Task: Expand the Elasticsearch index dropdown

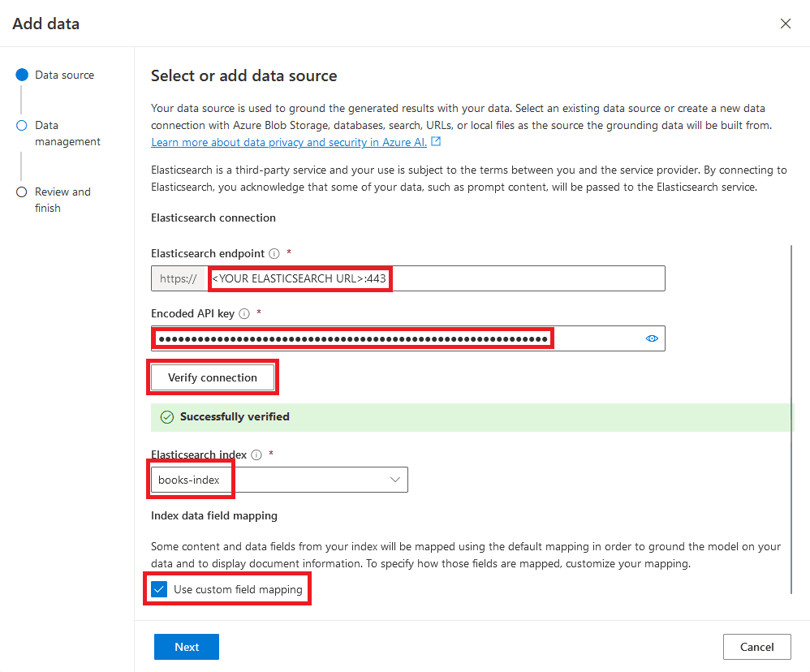Action: pyautogui.click(x=395, y=480)
